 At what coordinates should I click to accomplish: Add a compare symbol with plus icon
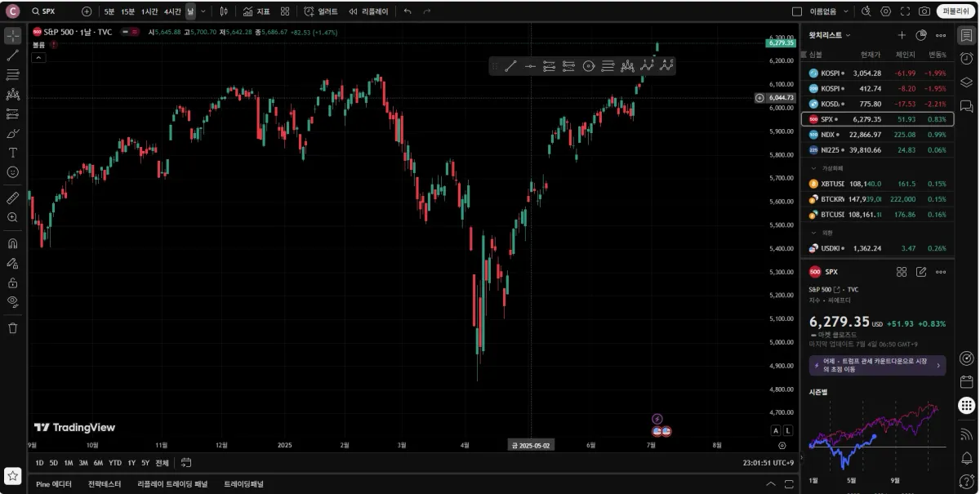[87, 11]
